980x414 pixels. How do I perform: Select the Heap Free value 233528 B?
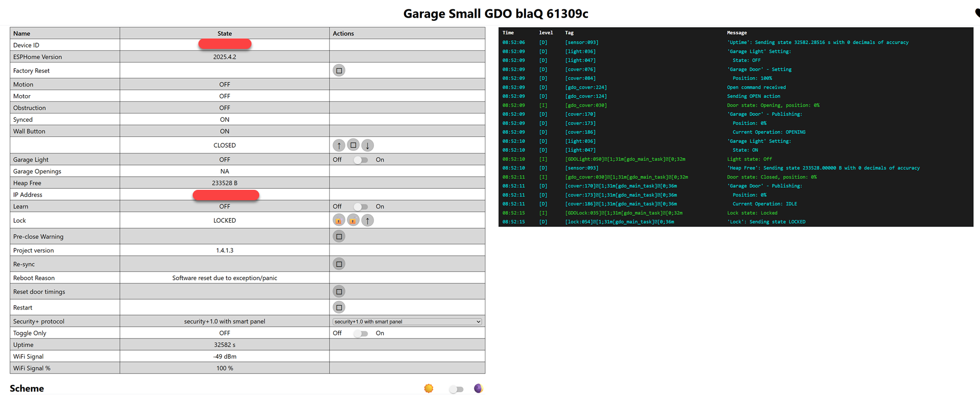(224, 183)
